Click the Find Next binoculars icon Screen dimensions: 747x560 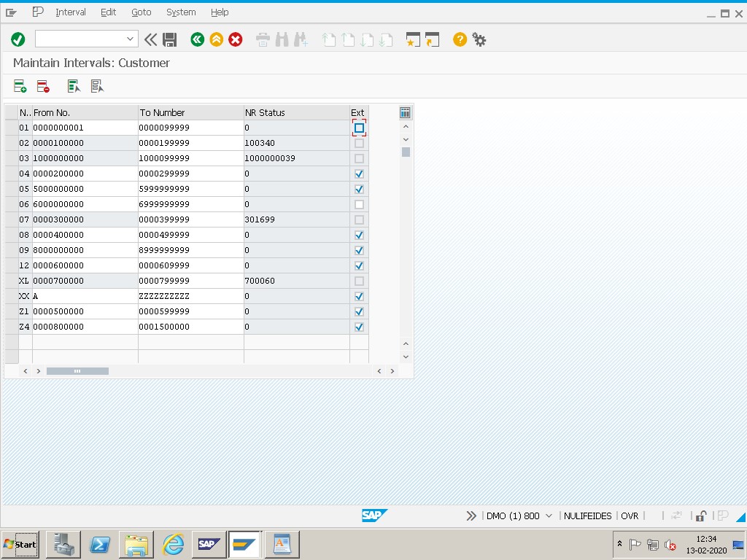coord(301,39)
